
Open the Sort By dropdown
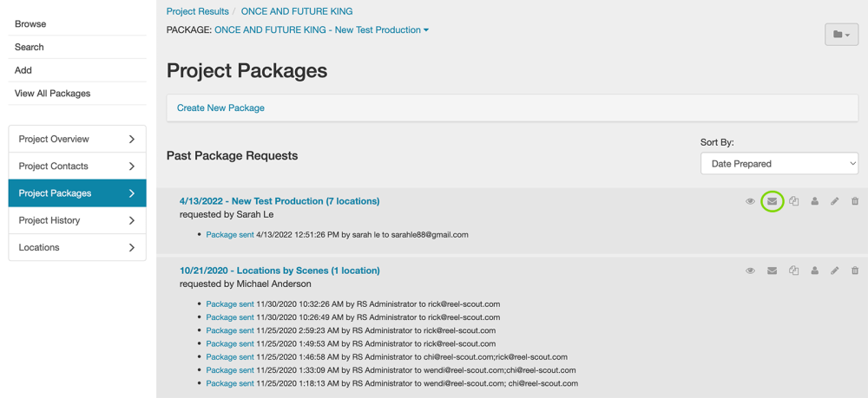(x=779, y=163)
